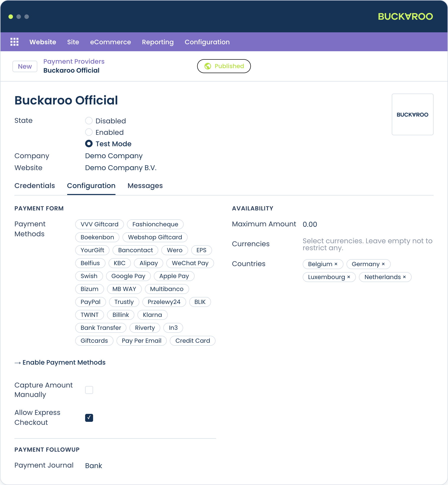Click the Wero payment method tag
The image size is (448, 485).
(x=175, y=250)
